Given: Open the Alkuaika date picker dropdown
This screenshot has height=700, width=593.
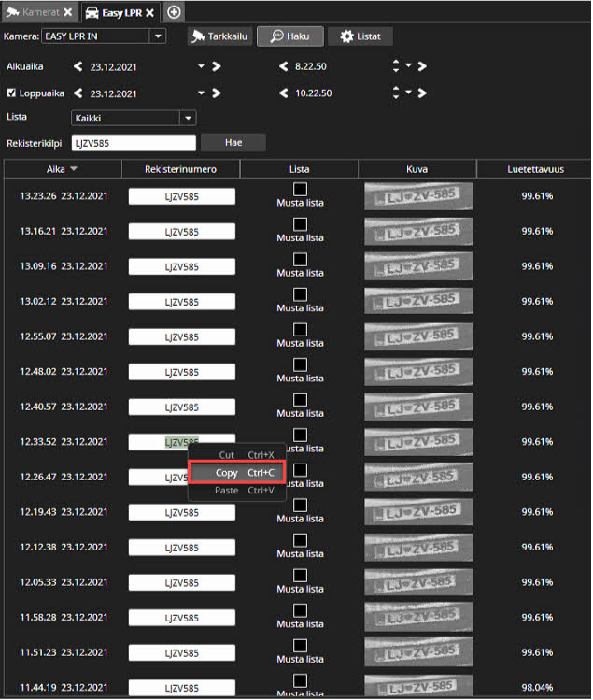Looking at the screenshot, I should tap(201, 66).
